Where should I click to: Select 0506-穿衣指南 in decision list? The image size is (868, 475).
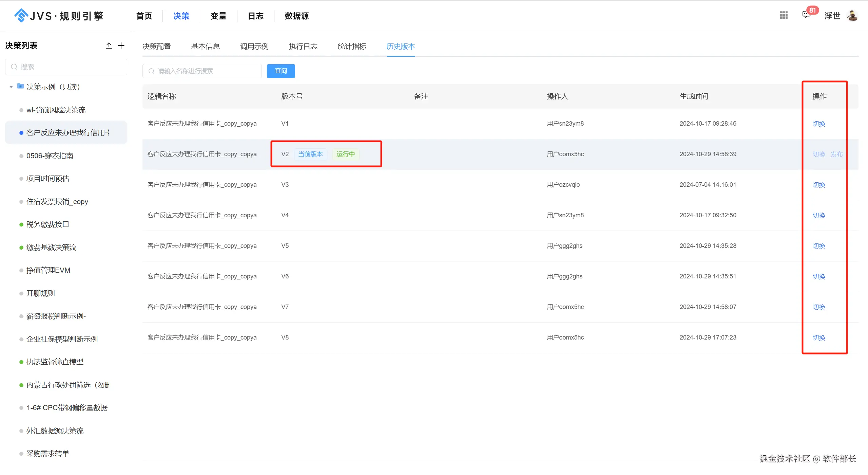pos(50,156)
